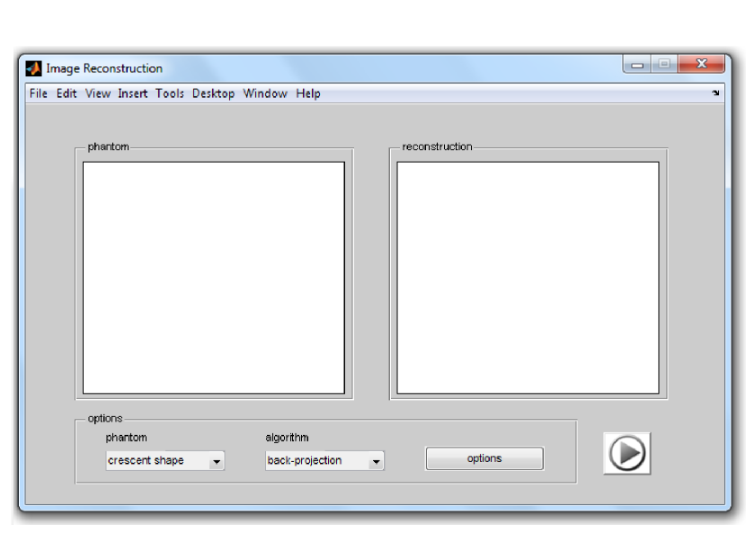This screenshot has width=746, height=560.
Task: Click inside the phantom image axes
Action: 214,278
